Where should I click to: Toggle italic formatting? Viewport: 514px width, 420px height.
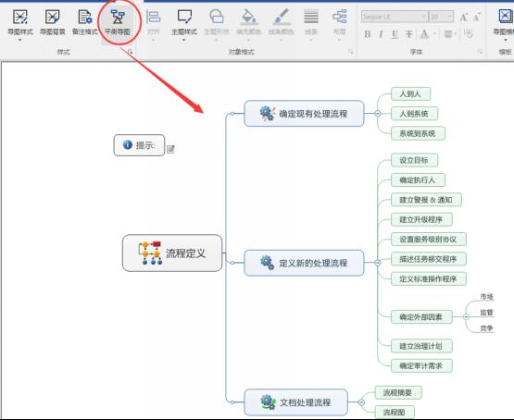381,34
